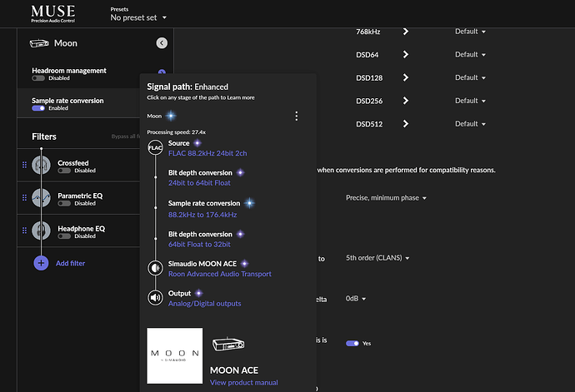Click FLAC 88.2kHz 24bit 2ch link

pos(207,153)
